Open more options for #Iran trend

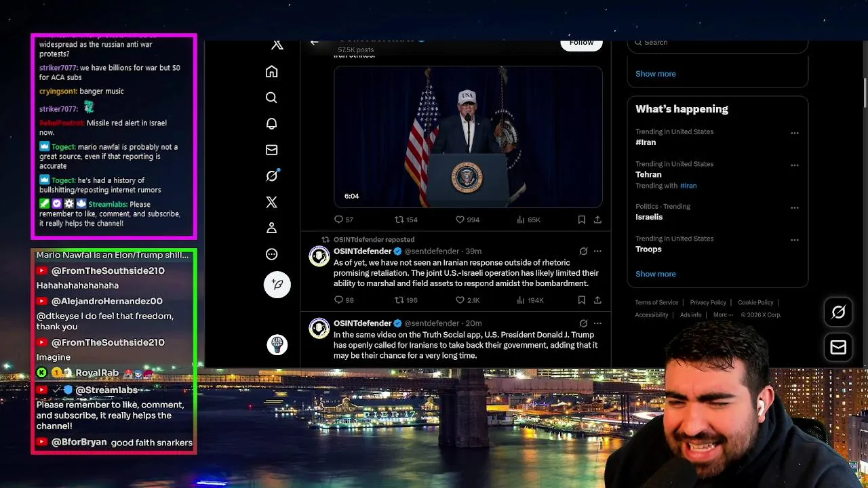(795, 133)
